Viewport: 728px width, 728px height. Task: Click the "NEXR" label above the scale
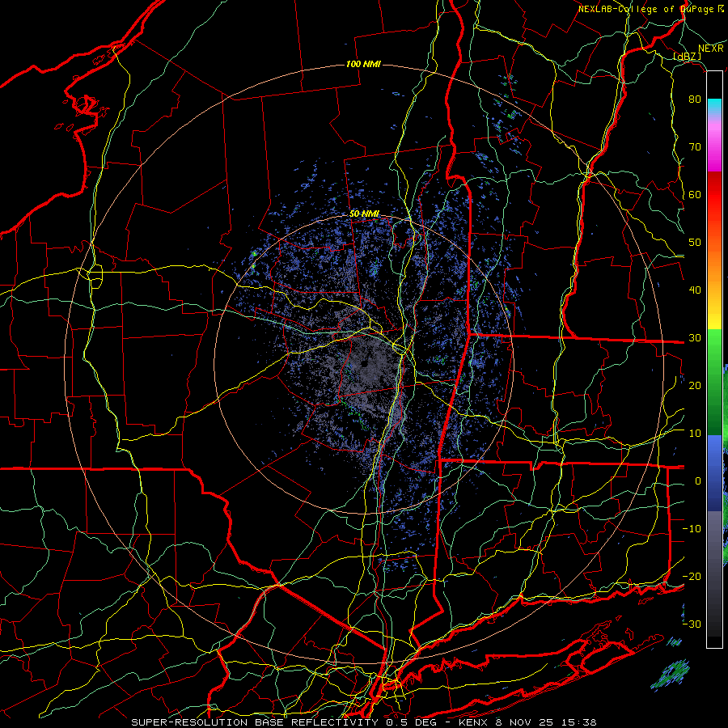[x=711, y=49]
